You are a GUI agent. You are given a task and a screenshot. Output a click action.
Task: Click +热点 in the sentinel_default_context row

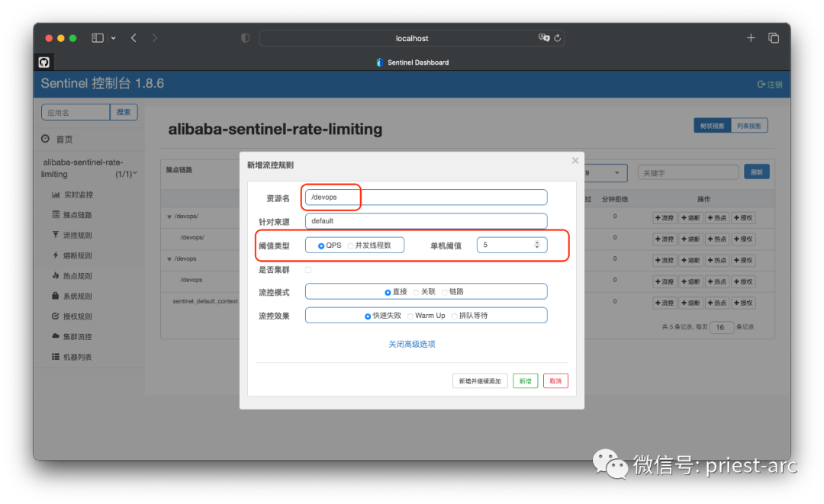(716, 303)
